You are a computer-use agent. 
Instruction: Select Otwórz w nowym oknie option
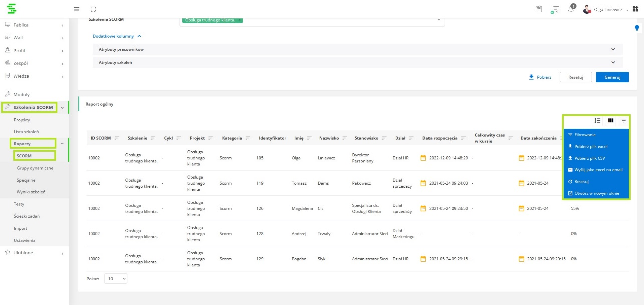click(x=596, y=193)
